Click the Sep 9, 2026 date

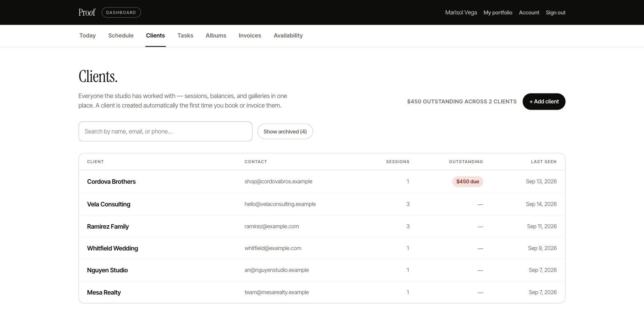click(542, 248)
